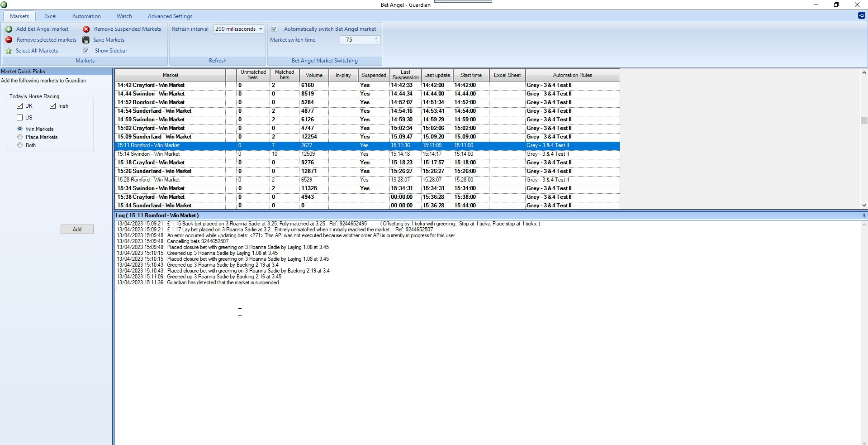Uncheck the UK horse racing checkbox

click(x=19, y=106)
